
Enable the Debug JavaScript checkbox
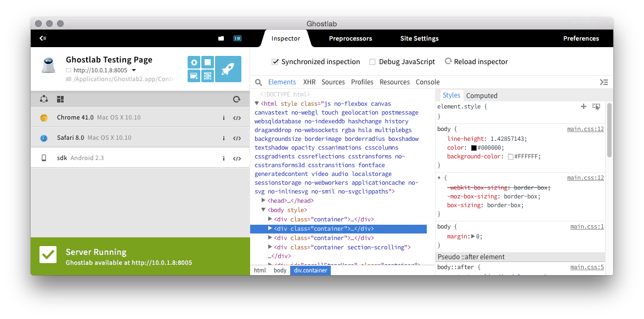pyautogui.click(x=372, y=62)
